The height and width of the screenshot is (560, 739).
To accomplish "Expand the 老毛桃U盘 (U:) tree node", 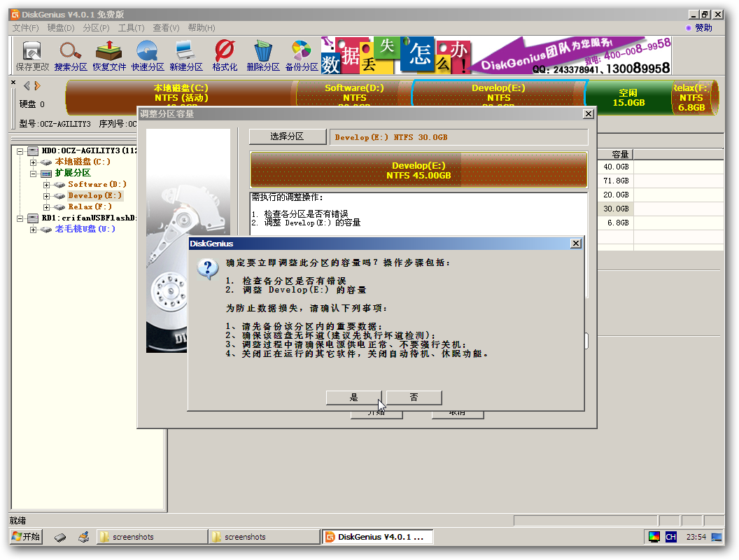I will 33,230.
